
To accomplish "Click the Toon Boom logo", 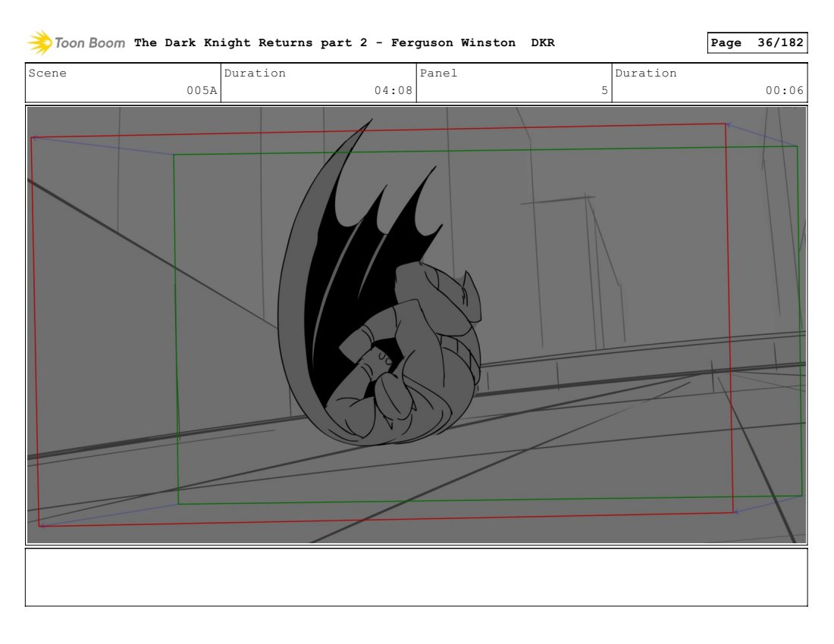I will click(76, 42).
